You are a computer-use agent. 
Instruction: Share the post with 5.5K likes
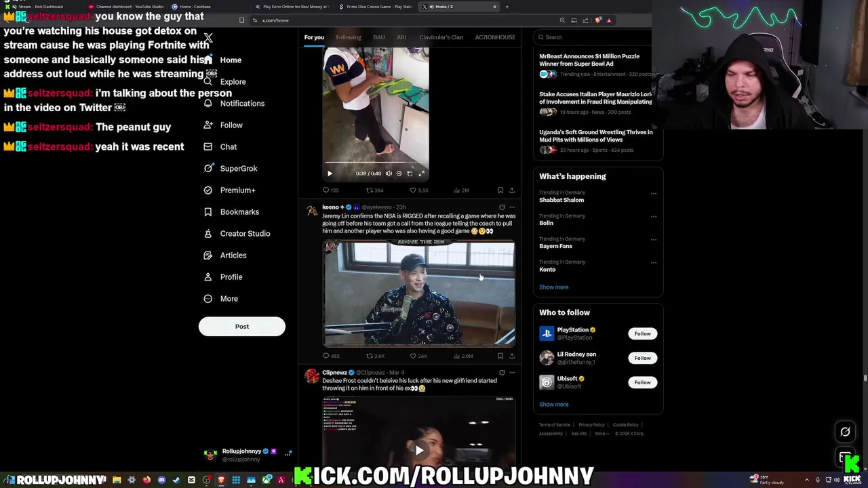[512, 190]
